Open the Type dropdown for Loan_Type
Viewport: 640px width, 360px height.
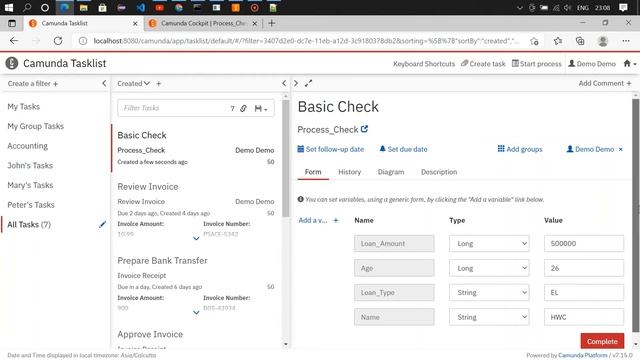point(489,292)
